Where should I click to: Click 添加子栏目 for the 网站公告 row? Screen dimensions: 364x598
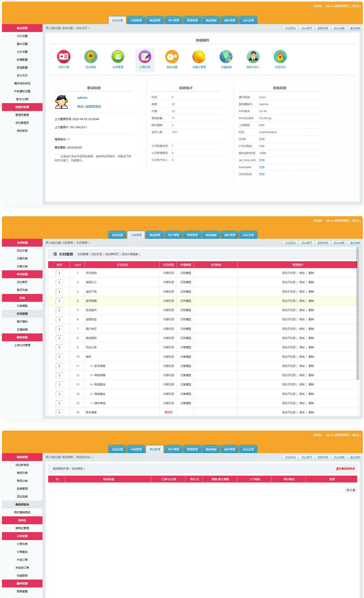[x=289, y=348]
